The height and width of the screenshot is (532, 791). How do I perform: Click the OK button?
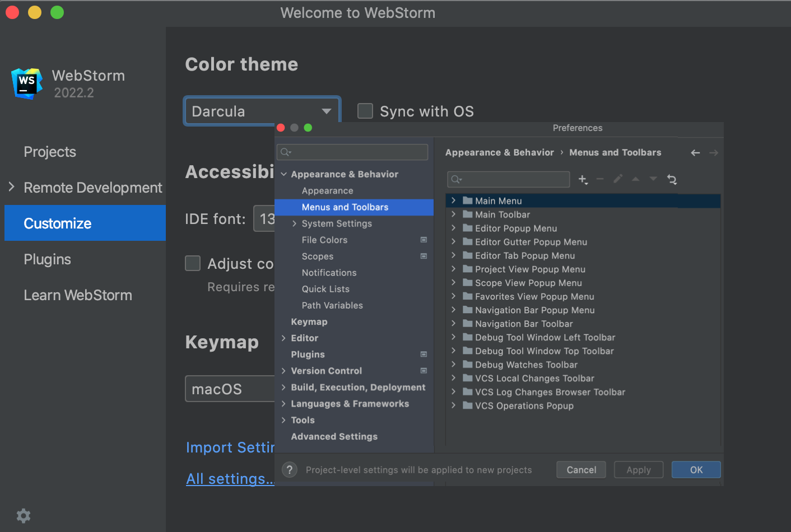(x=696, y=470)
